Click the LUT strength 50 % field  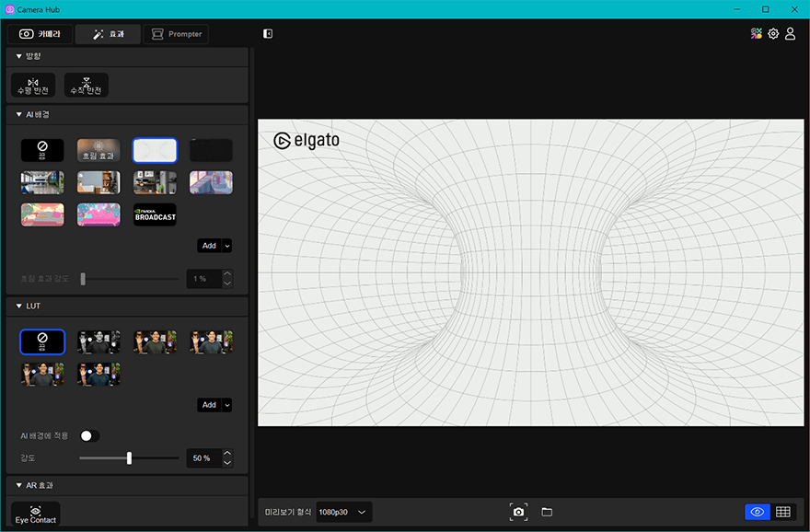(x=204, y=458)
